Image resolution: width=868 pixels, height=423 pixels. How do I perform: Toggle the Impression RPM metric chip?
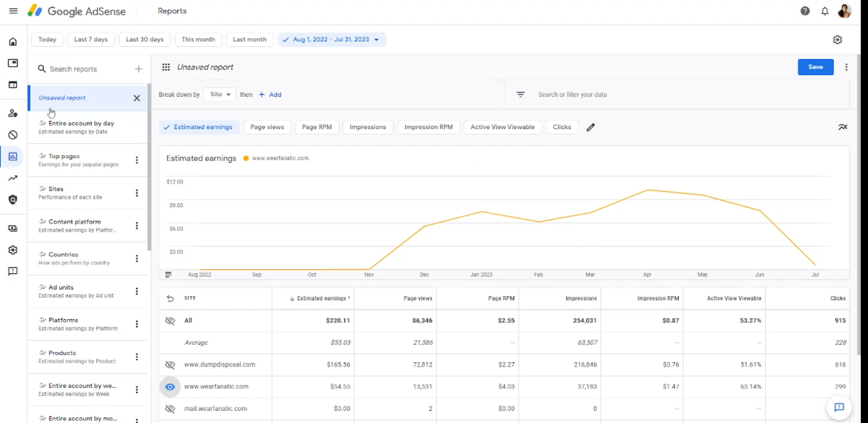pyautogui.click(x=428, y=127)
